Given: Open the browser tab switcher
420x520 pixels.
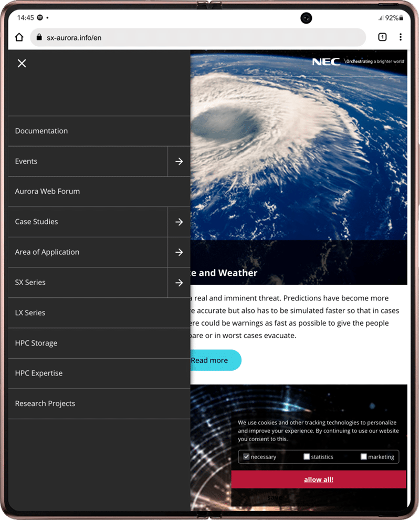Looking at the screenshot, I should [382, 37].
